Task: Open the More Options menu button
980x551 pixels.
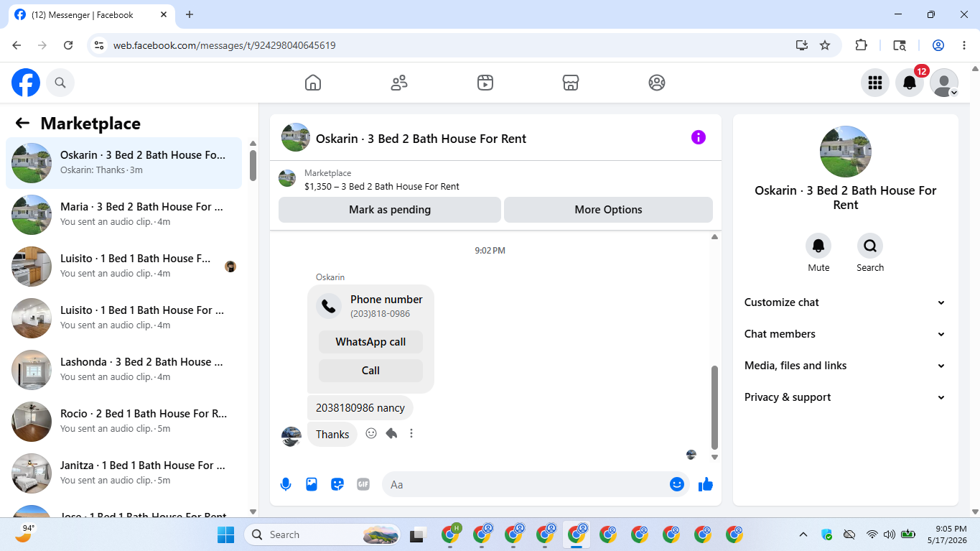Action: (608, 210)
